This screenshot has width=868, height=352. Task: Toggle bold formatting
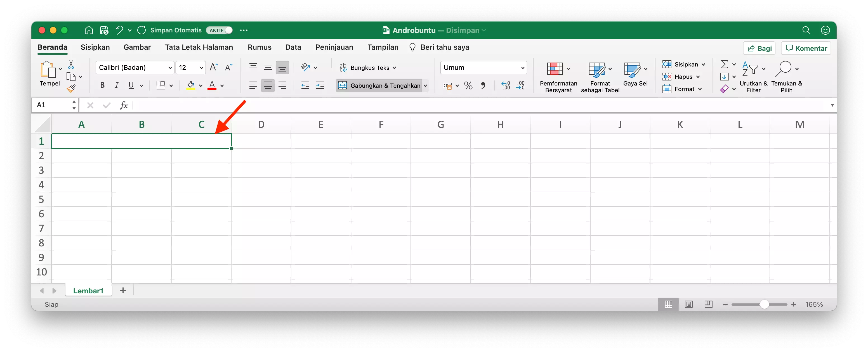[x=102, y=85]
